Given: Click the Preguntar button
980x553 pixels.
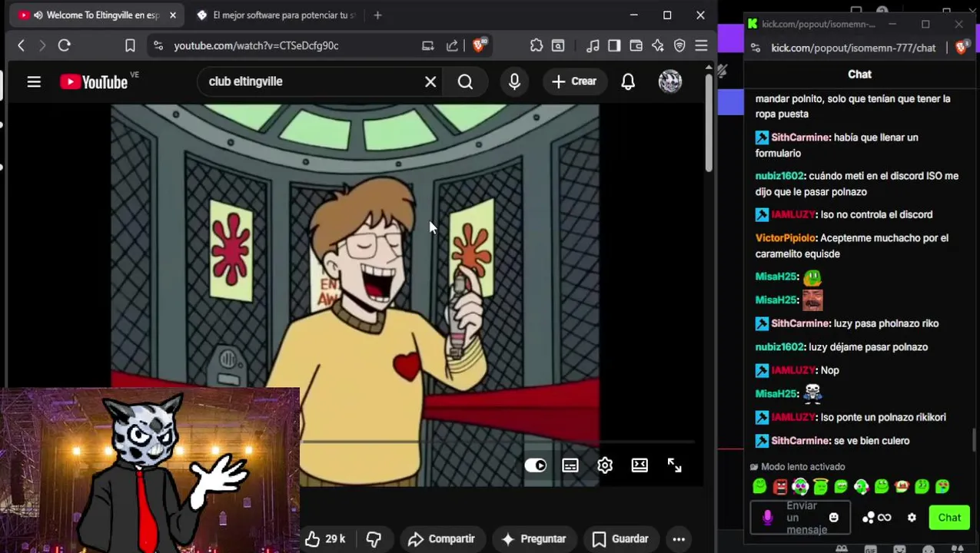Looking at the screenshot, I should (533, 539).
